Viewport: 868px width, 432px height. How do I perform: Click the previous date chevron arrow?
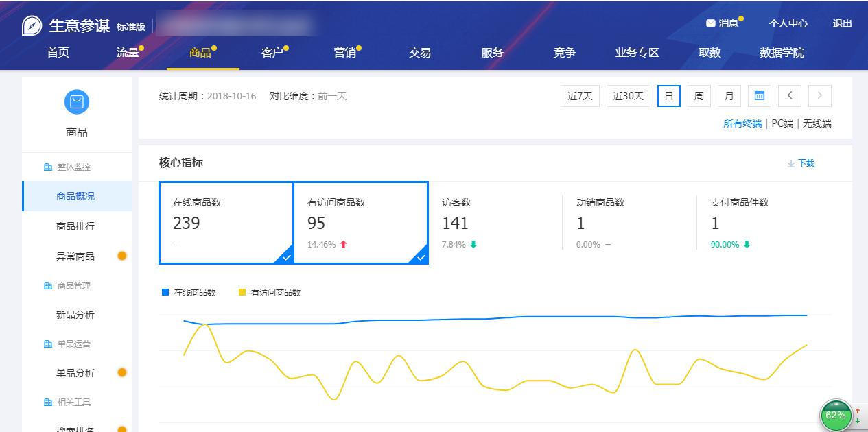pyautogui.click(x=789, y=96)
